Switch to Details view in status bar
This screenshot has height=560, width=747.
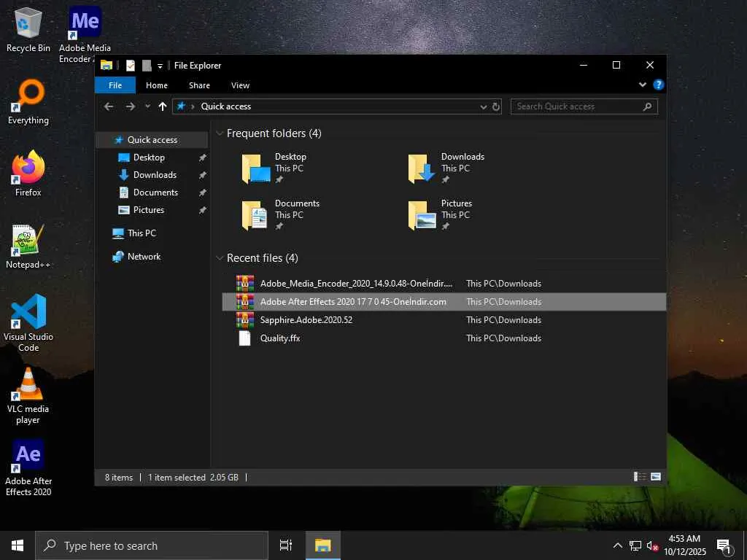coord(639,477)
